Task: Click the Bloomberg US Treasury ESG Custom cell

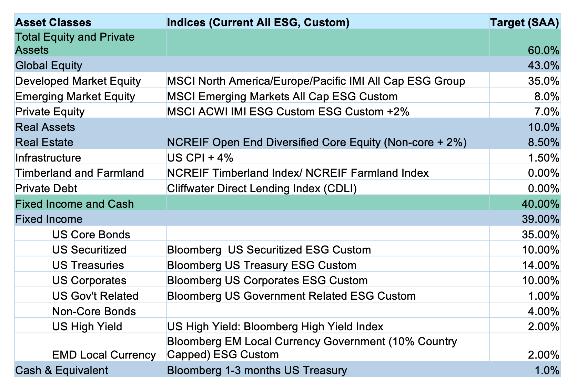Action: 262,265
